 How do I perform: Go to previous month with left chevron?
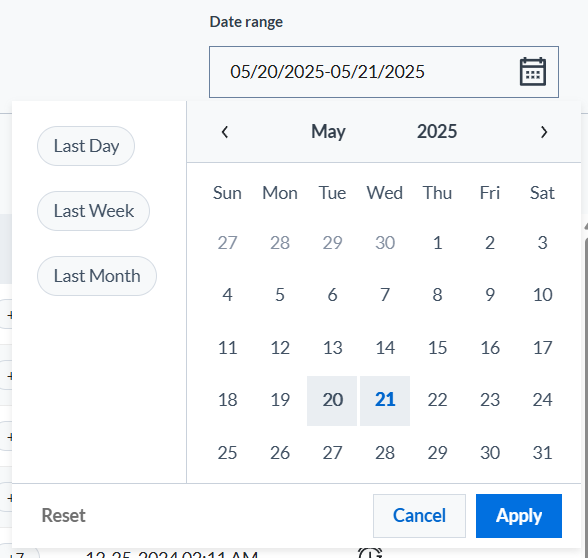click(x=225, y=132)
